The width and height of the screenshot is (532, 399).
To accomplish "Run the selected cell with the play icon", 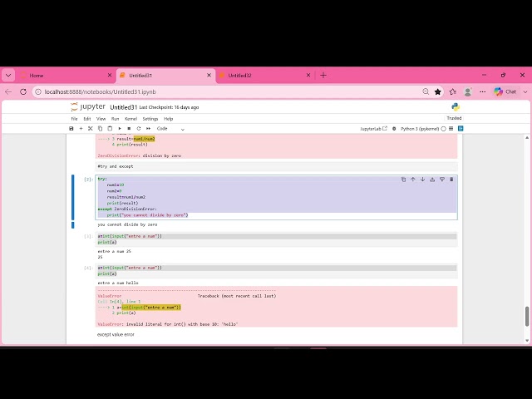I will [x=120, y=129].
